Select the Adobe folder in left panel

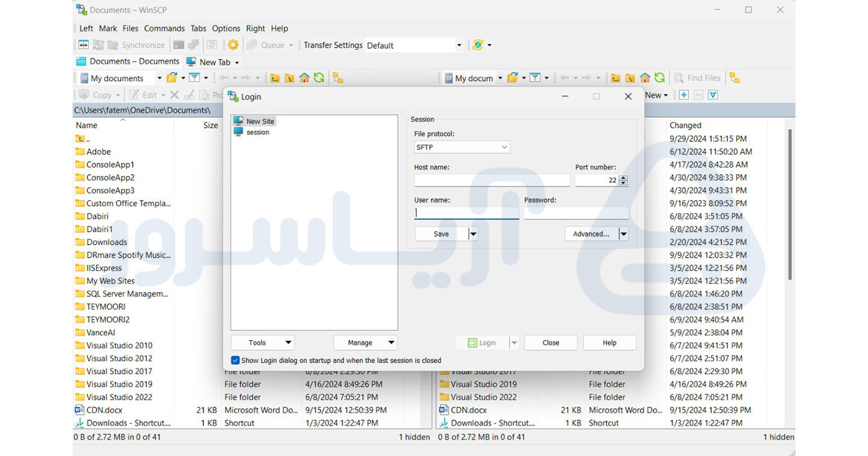click(x=93, y=151)
